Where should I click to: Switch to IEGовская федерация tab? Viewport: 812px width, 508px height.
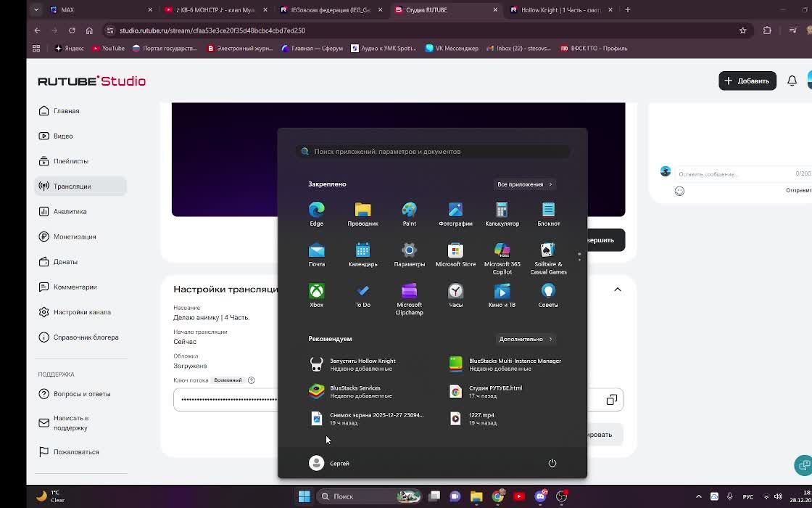click(331, 10)
